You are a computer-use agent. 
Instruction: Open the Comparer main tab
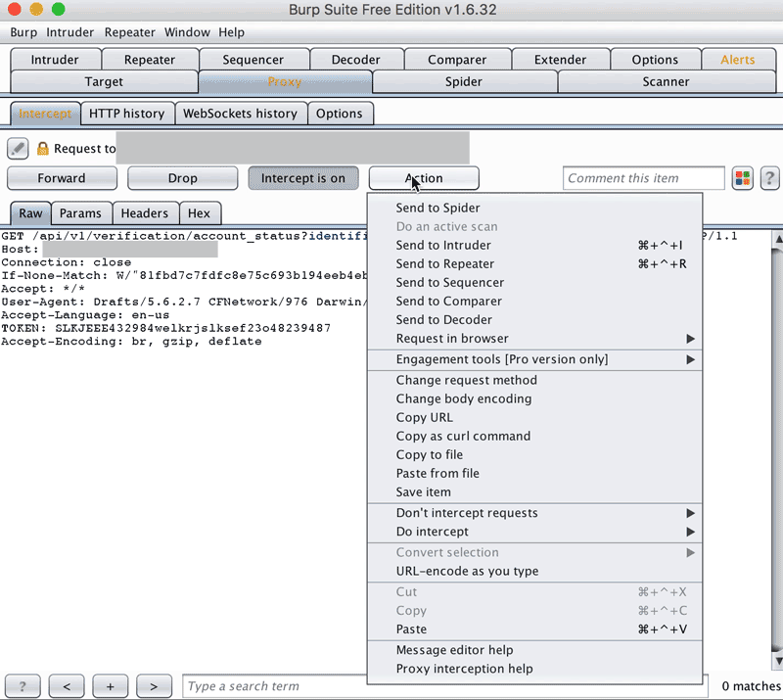click(457, 60)
